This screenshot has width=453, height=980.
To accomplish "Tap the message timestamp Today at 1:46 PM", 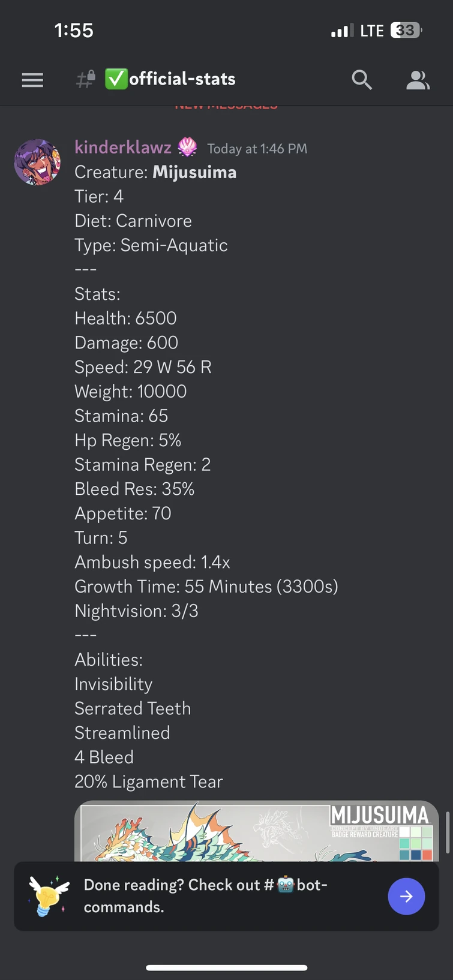I will point(257,148).
